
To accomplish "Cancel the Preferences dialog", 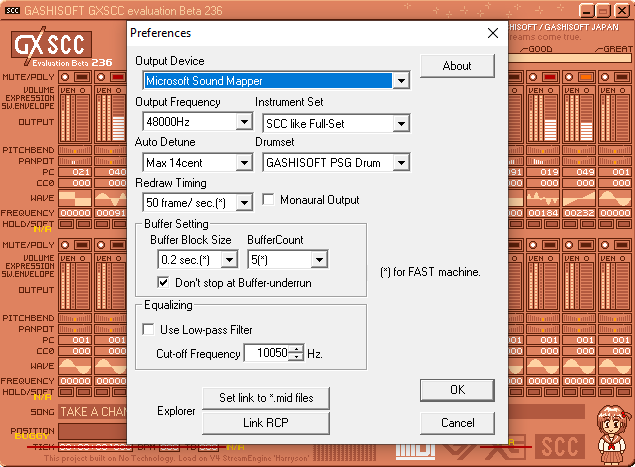I will click(457, 423).
